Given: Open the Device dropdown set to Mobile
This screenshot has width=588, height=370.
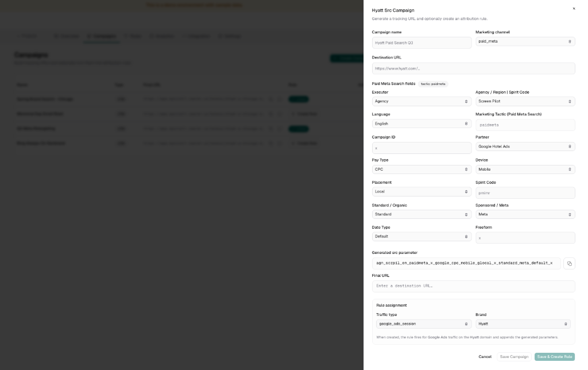Looking at the screenshot, I should pos(525,169).
